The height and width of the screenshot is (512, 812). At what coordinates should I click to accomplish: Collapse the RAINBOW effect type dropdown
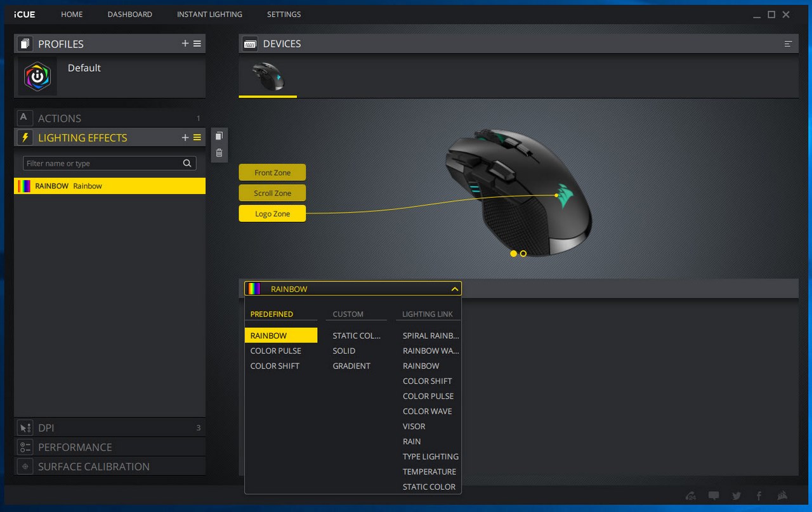(455, 289)
